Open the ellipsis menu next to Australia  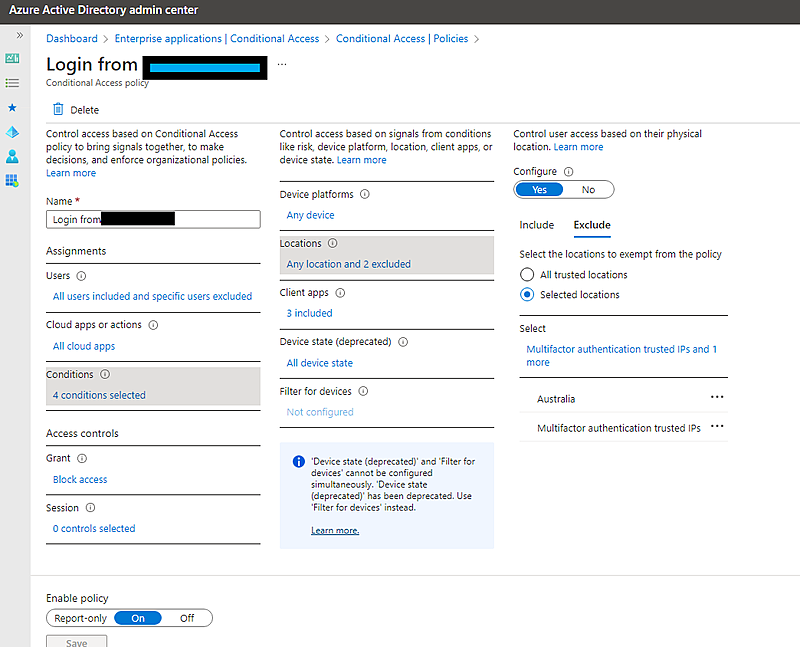(x=717, y=398)
